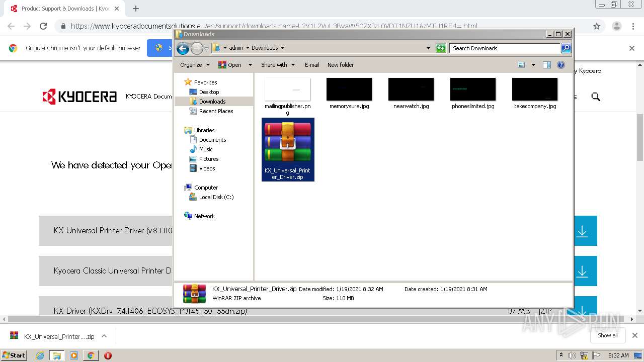Download KX Universal Printer Driver via blue arrow
644x362 pixels.
coord(583,231)
